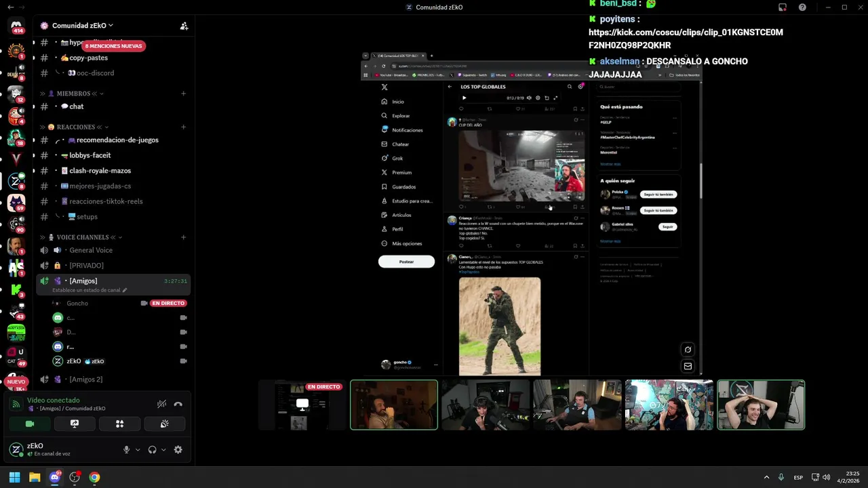Open the copy-pastes text channel
Viewport: 868px width, 488px height.
88,58
